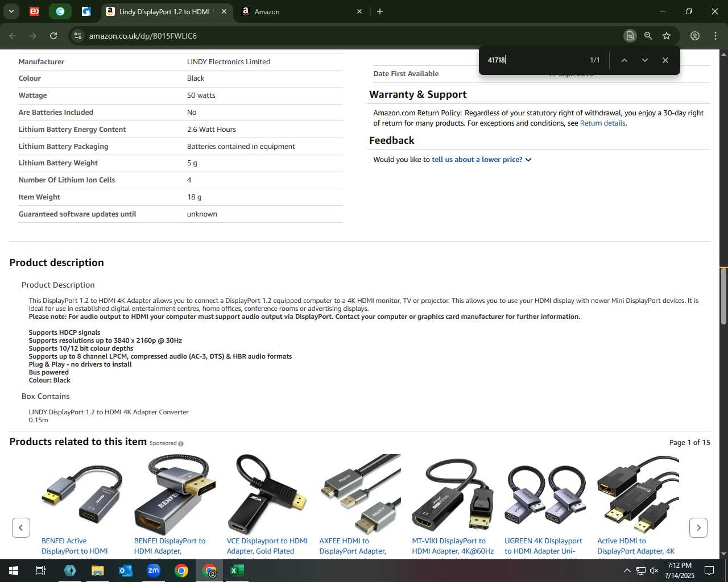Open BENFEI DisplayPort to HDMI Adapter image
Image resolution: width=728 pixels, height=582 pixels.
(x=175, y=494)
